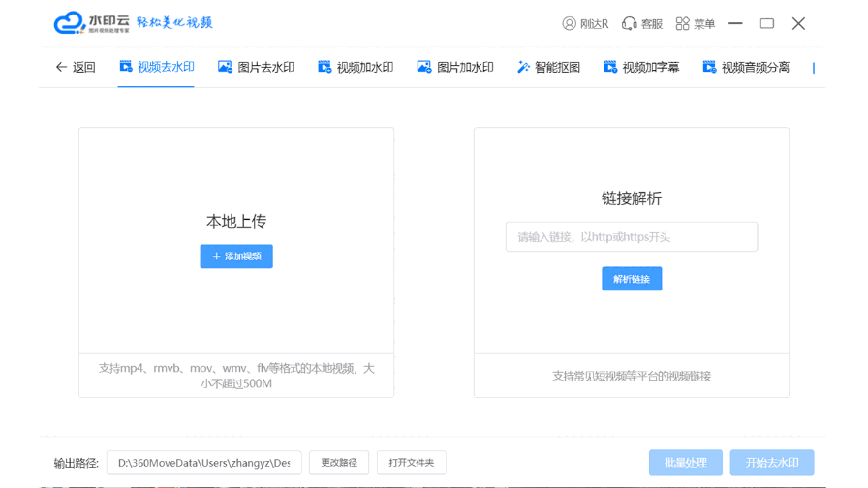Open the 视频加字幕 tab

[641, 67]
